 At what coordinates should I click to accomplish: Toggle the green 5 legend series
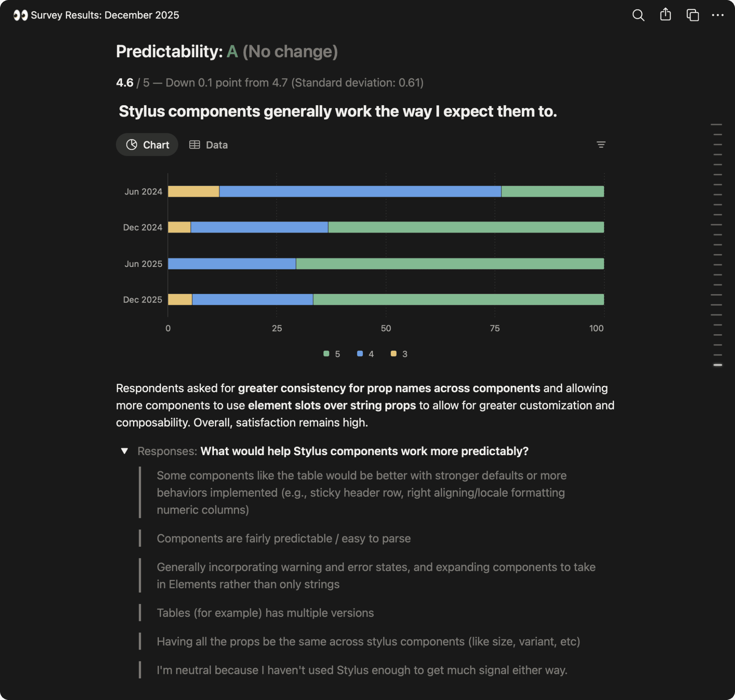[332, 354]
